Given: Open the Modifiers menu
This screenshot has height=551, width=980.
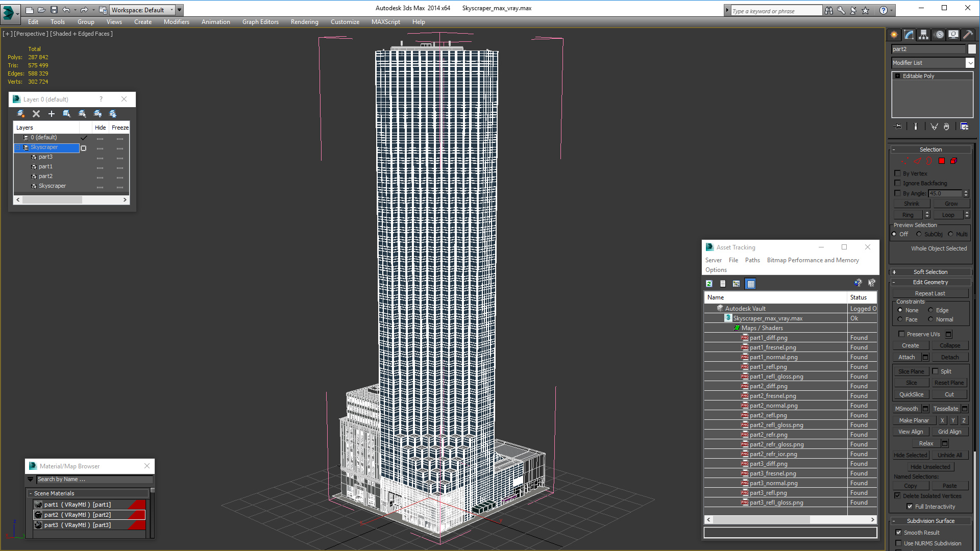Looking at the screenshot, I should 177,22.
